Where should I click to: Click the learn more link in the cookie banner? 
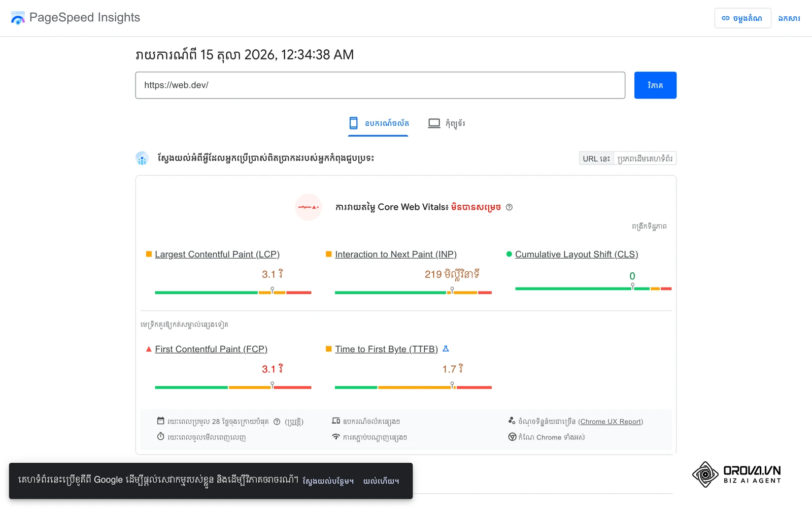328,481
